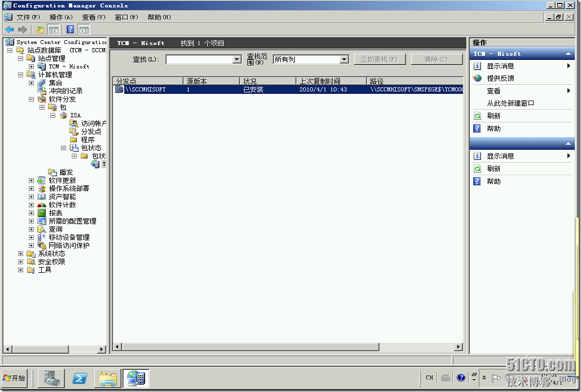Viewport: 581px width, 392px height.
Task: Click the 资产智能 icon
Action: pos(42,197)
